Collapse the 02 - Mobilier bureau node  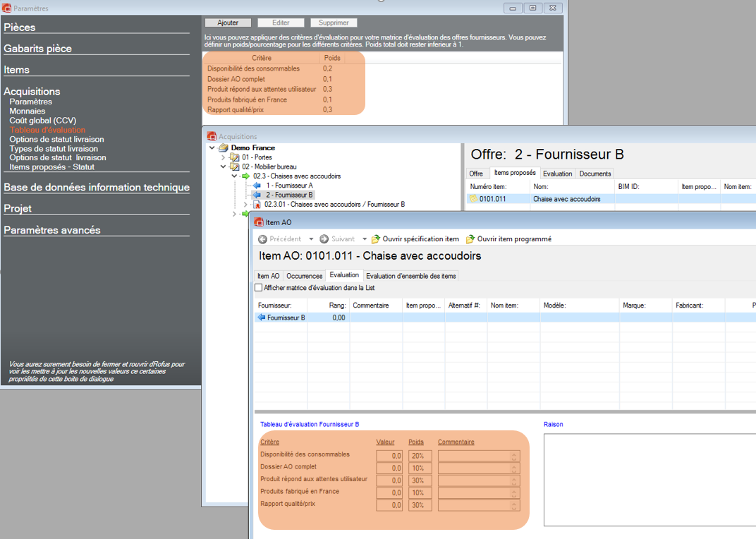click(x=224, y=167)
